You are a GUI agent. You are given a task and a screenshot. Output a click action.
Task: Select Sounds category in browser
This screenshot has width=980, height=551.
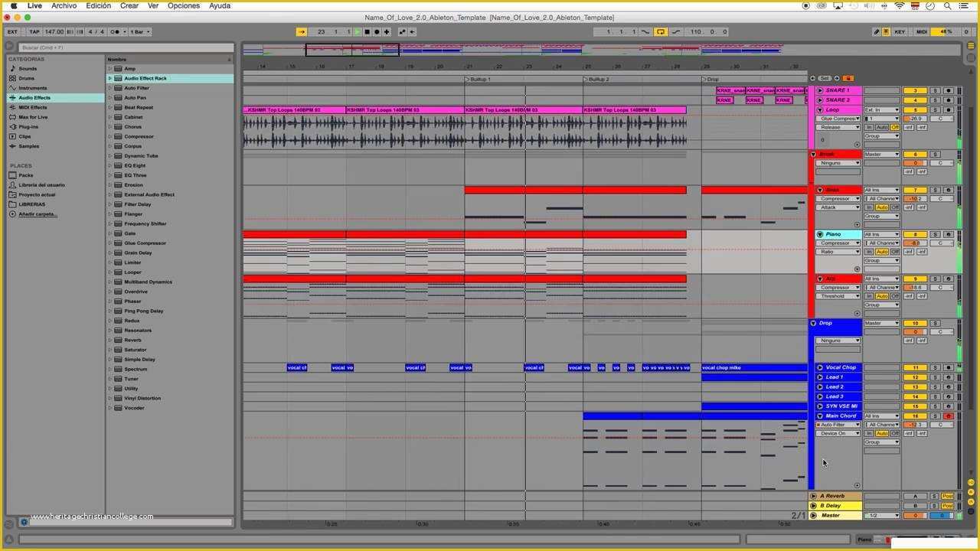coord(28,69)
